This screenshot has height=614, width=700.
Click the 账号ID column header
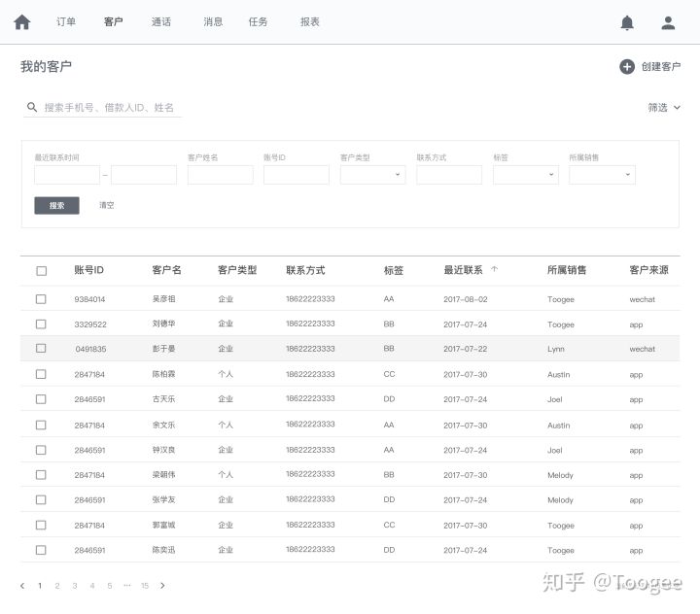88,270
